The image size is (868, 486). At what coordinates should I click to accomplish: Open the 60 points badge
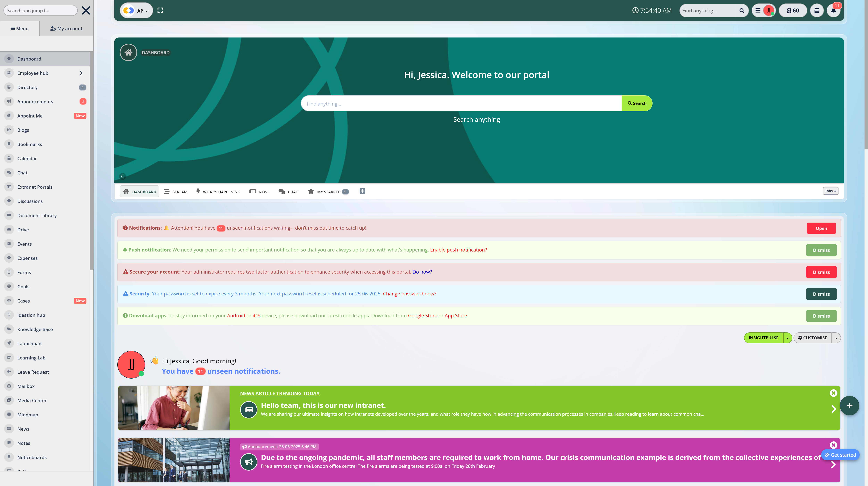[x=793, y=10]
